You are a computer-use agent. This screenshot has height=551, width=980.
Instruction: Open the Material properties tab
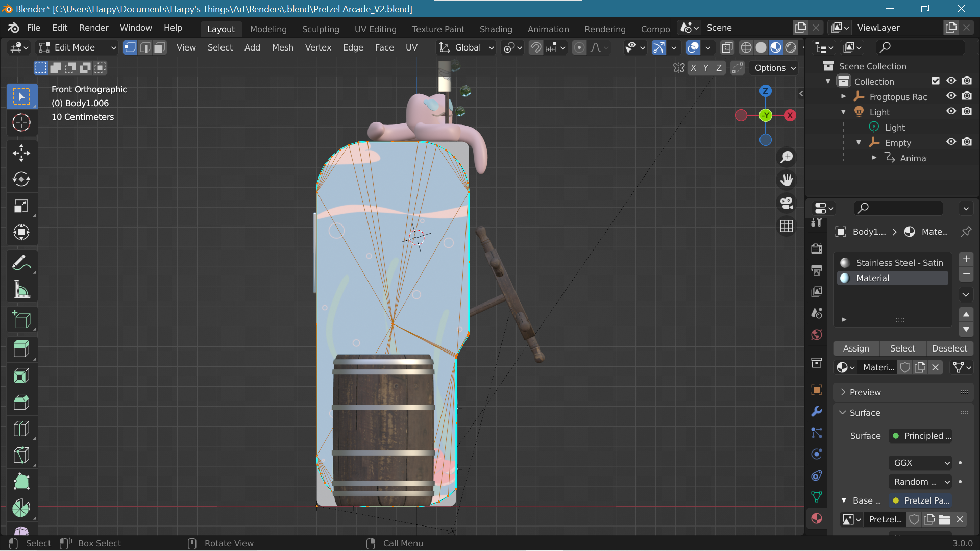817,518
